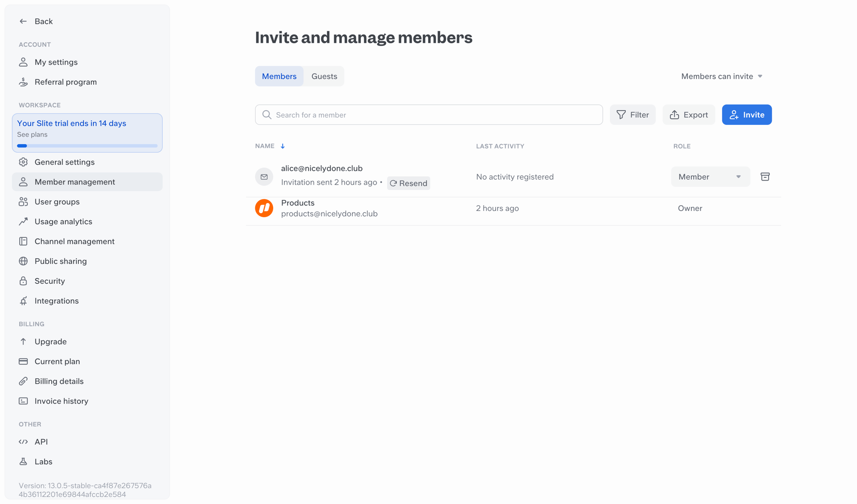Click the member search field

coord(428,115)
